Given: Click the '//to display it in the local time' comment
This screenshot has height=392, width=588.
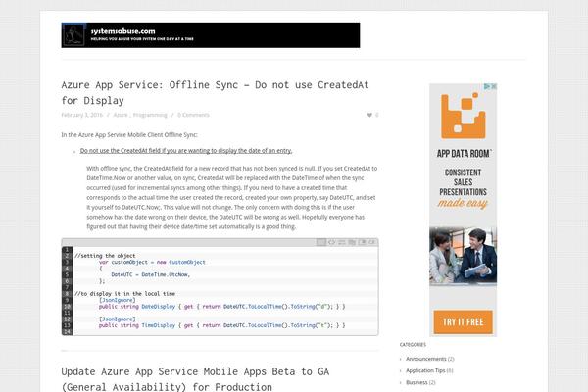Looking at the screenshot, I should (x=124, y=294).
